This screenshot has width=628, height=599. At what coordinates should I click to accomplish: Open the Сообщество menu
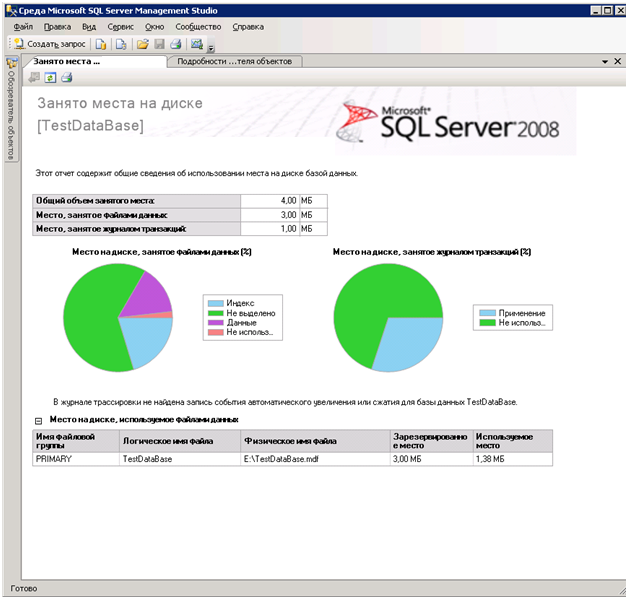point(198,27)
